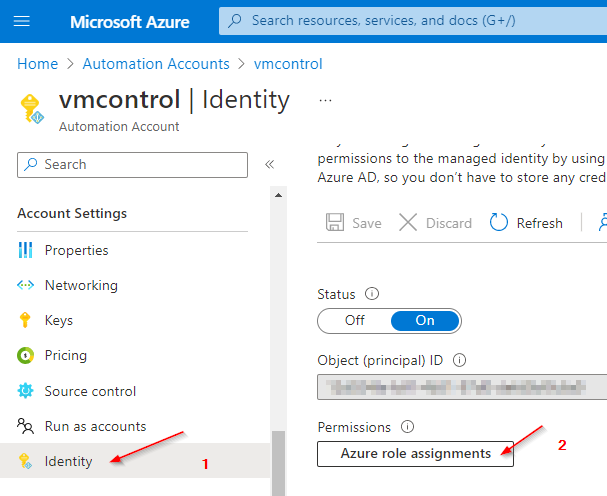This screenshot has height=496, width=607.
Task: Show the Object (principal) ID info icon
Action: (459, 360)
